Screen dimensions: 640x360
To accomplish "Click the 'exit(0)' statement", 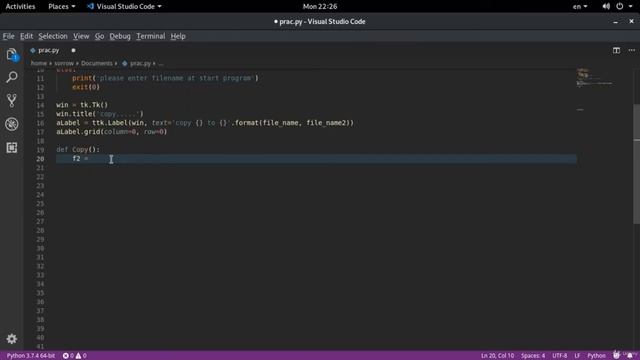I will click(86, 87).
